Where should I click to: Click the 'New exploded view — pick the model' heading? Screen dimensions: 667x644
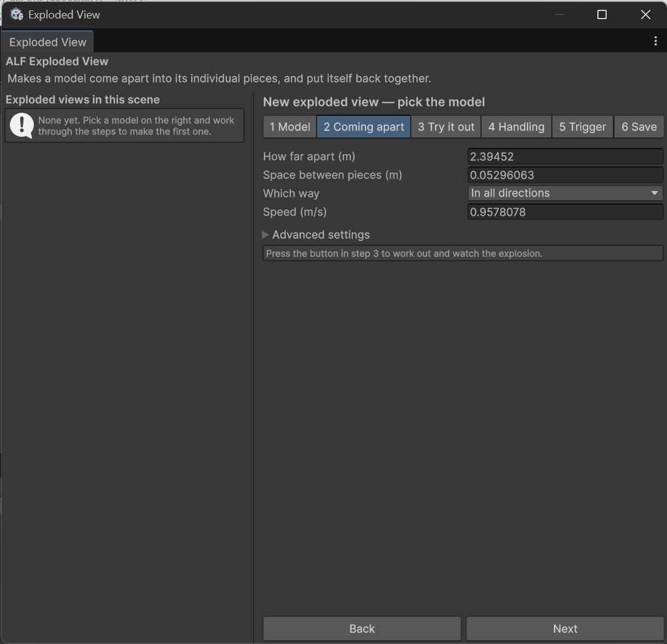click(374, 102)
